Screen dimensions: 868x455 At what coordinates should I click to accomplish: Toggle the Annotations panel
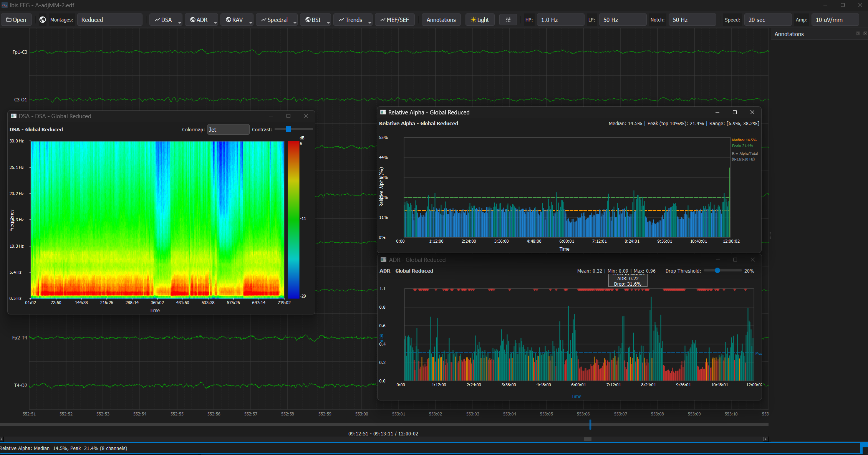(441, 20)
